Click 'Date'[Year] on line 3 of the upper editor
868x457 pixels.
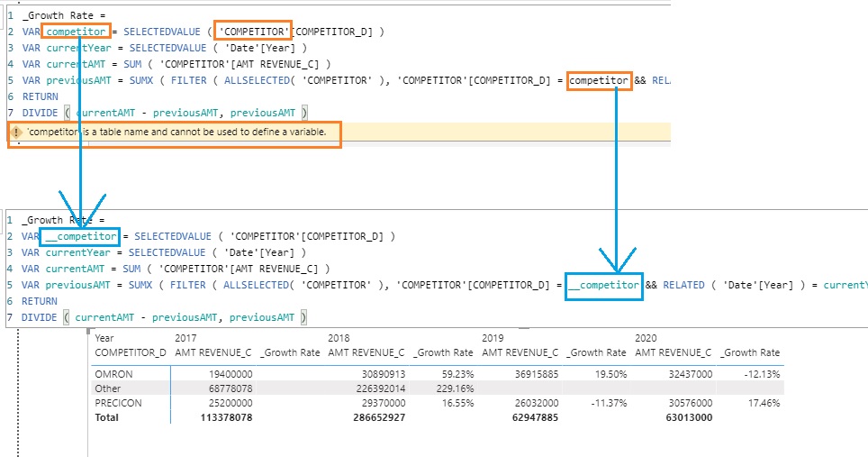(259, 48)
